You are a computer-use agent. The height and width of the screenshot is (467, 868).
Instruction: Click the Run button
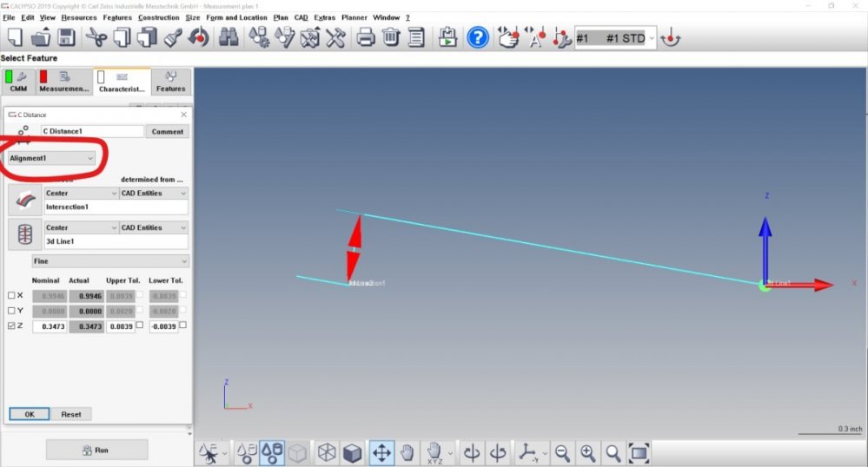tap(96, 450)
